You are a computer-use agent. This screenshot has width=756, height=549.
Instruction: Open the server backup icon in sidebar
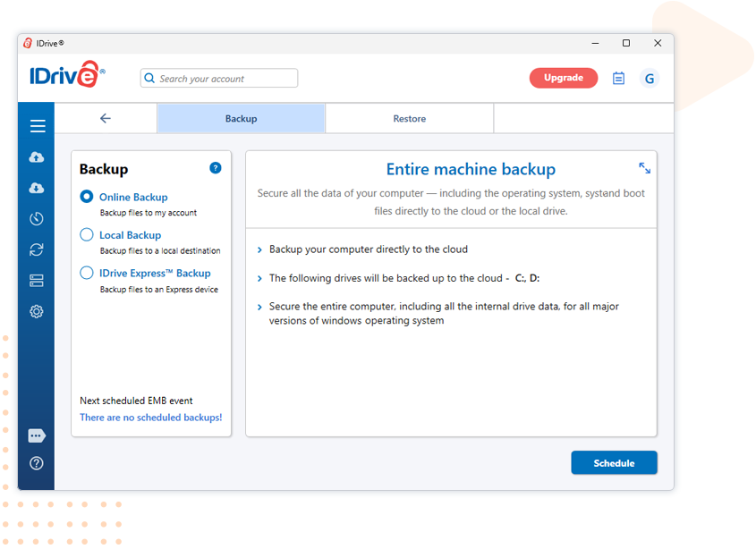pos(37,281)
